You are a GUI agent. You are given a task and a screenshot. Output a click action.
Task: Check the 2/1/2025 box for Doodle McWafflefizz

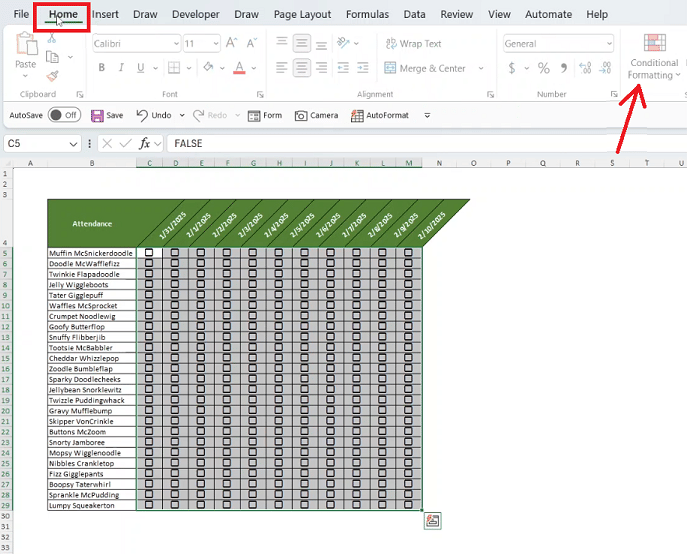coord(175,263)
